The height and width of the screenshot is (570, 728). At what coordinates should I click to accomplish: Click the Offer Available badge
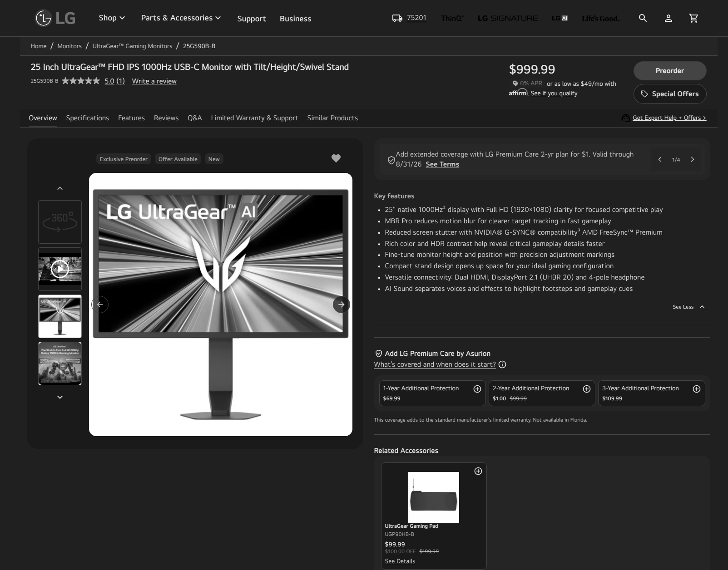[178, 159]
